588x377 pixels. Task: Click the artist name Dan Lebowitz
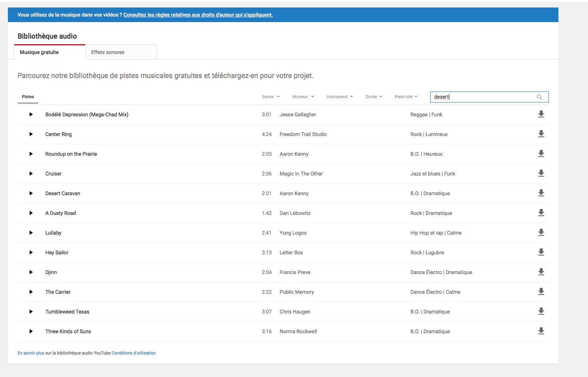click(x=295, y=213)
